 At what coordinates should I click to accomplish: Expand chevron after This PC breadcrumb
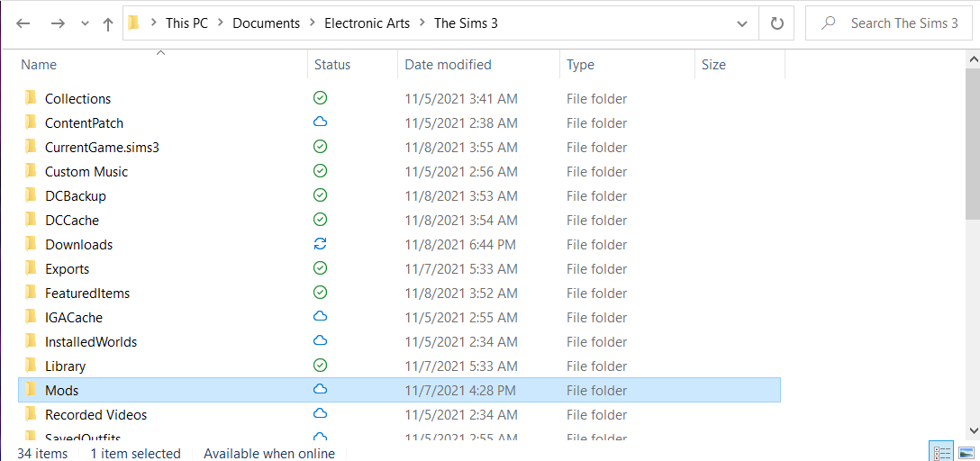[220, 23]
